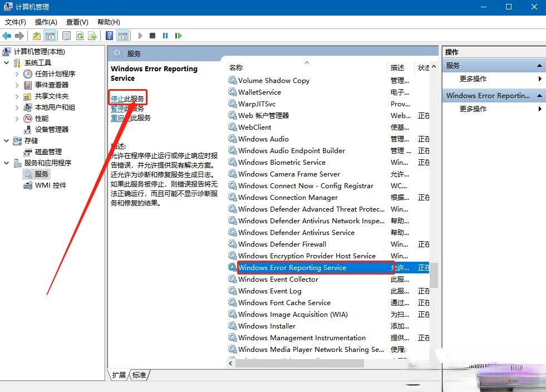Image resolution: width=546 pixels, height=392 pixels.
Task: Click the Start service play icon
Action: coord(140,36)
